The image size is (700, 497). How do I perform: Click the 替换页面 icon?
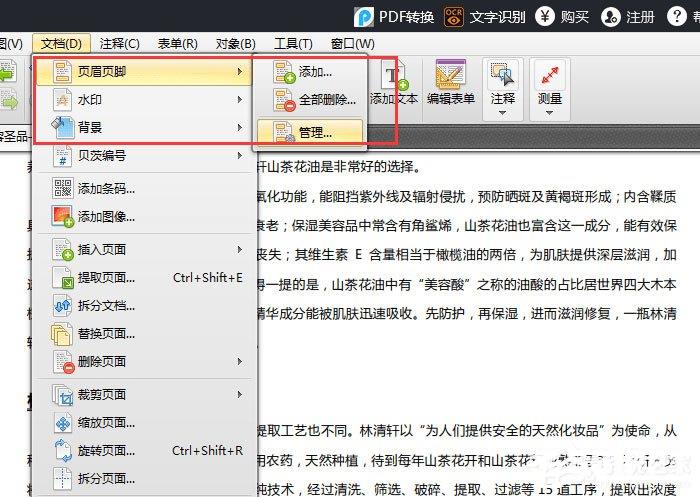62,334
